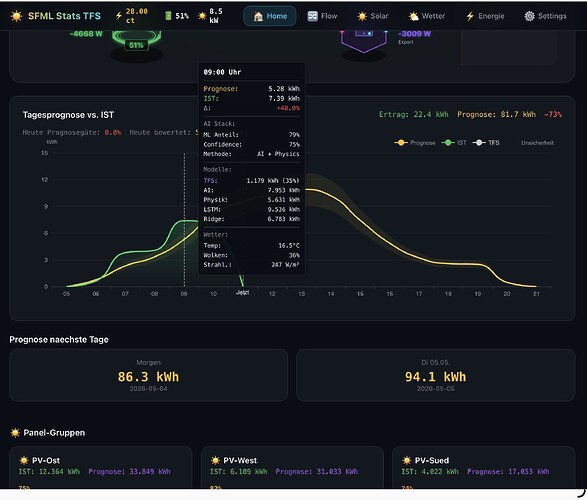Click the purple grid export icon
587x500 pixels.
click(364, 40)
